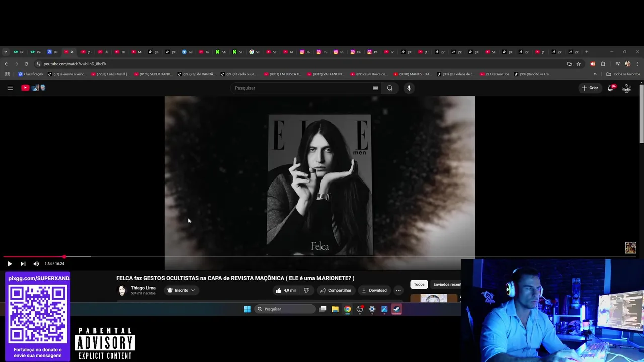
Task: Open Chrome profile avatar
Action: [627, 64]
